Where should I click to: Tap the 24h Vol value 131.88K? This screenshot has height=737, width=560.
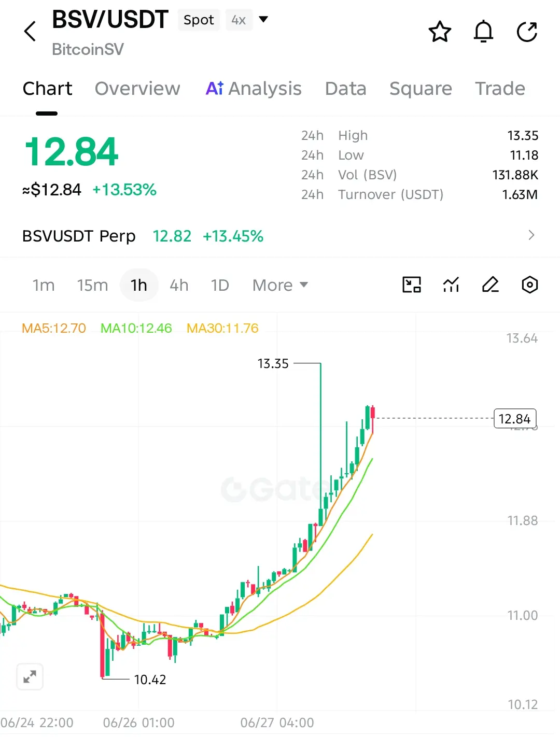tap(515, 175)
